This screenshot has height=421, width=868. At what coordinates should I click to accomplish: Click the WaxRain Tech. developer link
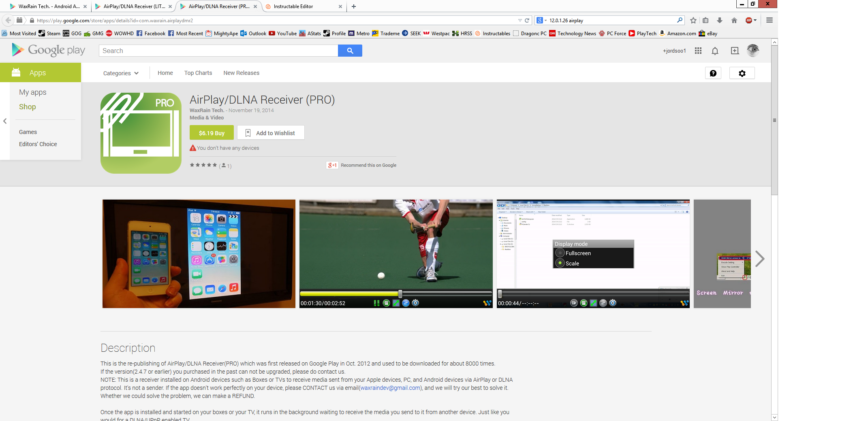pos(207,110)
